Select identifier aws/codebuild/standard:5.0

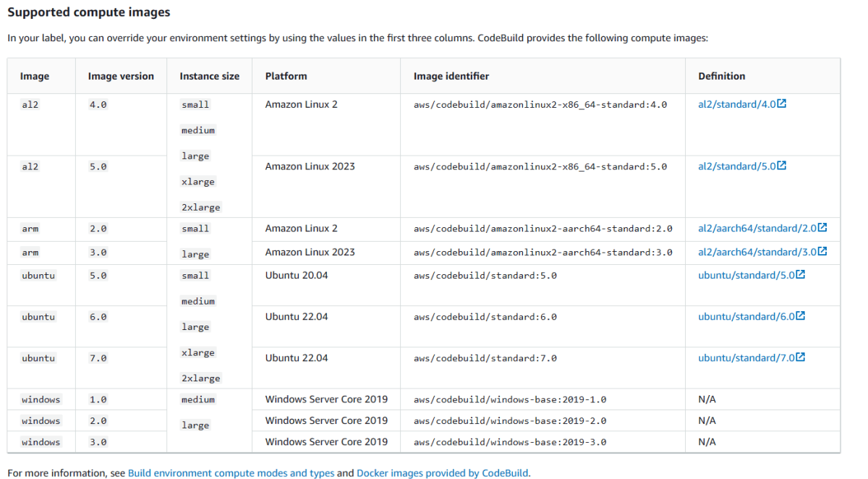click(x=485, y=276)
